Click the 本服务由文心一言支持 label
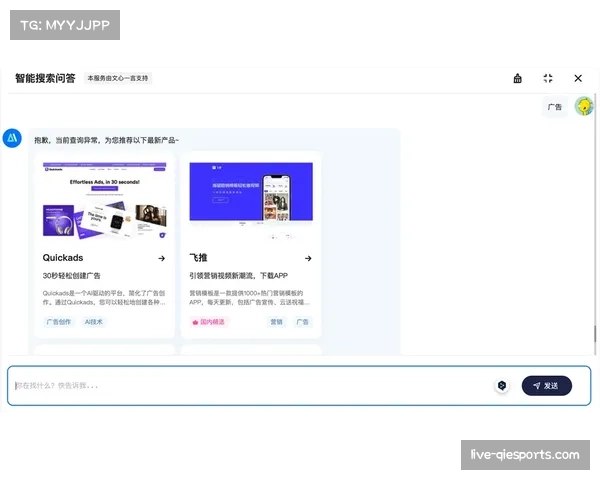Image resolution: width=600 pixels, height=480 pixels. pos(118,78)
